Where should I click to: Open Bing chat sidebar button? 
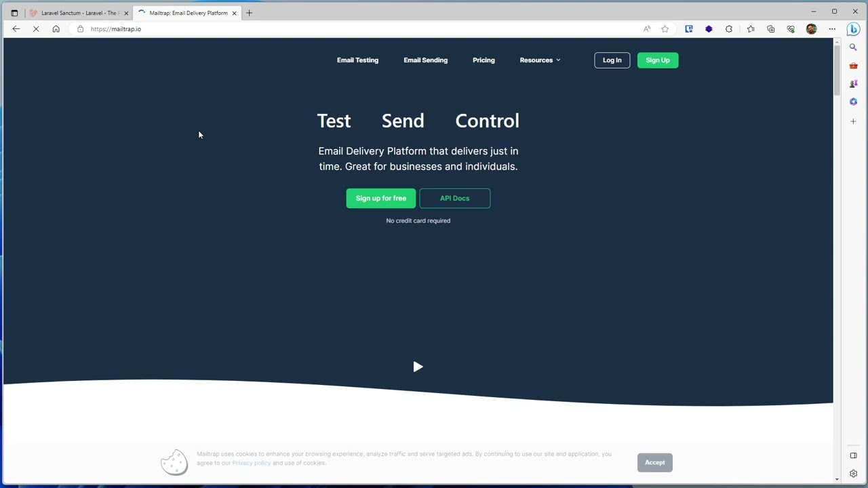pyautogui.click(x=854, y=29)
